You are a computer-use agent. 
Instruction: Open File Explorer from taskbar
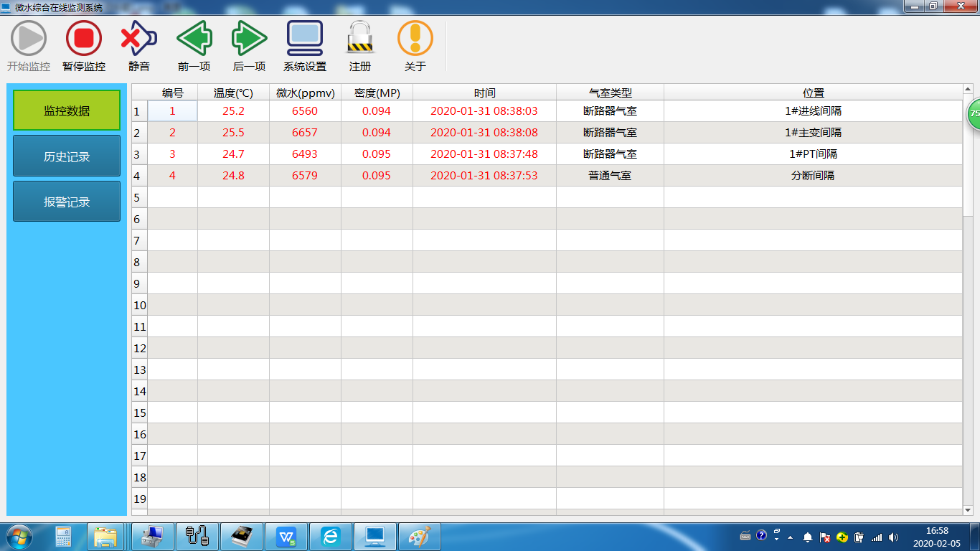[106, 537]
